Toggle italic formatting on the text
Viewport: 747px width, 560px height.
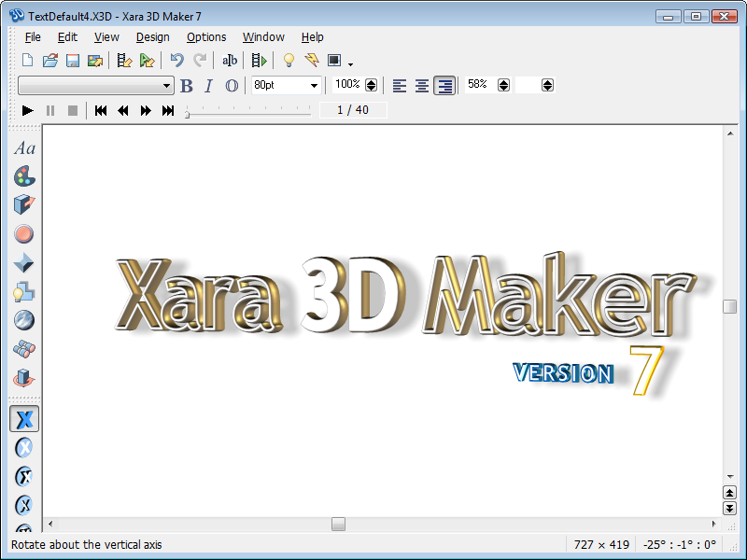[x=207, y=85]
